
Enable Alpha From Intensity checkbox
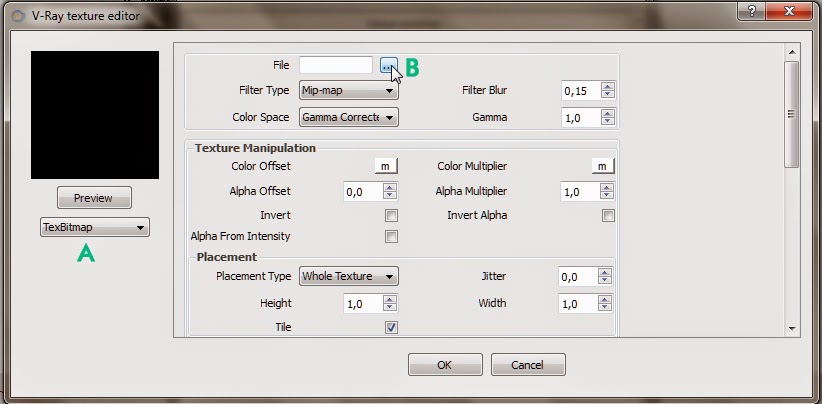(x=391, y=236)
